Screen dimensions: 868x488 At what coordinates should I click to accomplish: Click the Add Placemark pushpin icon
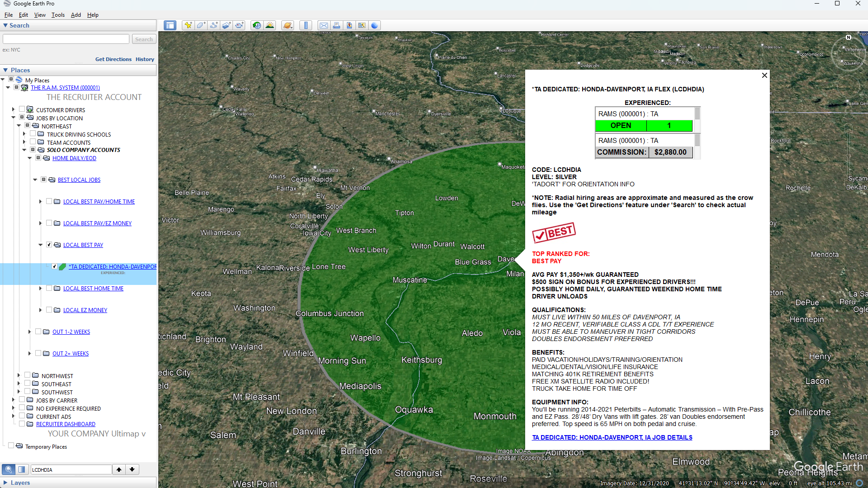[188, 25]
